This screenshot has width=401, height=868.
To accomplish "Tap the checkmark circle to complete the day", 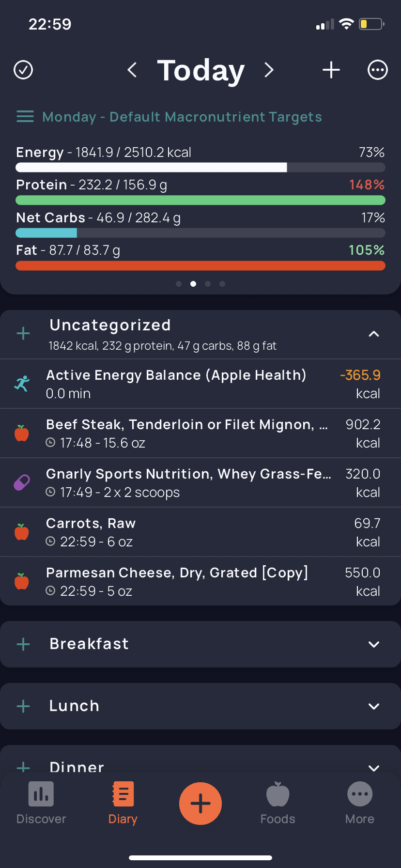I will coord(23,70).
